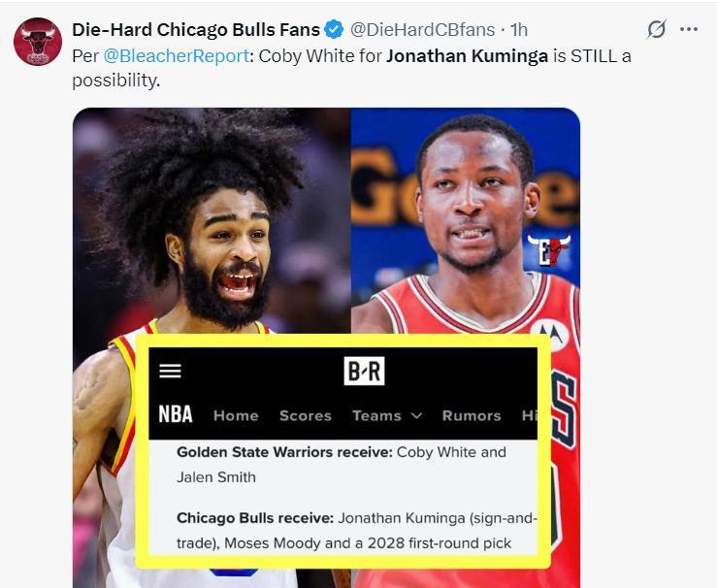The width and height of the screenshot is (717, 588).
Task: Expand the Teams dropdown chevron
Action: [416, 415]
